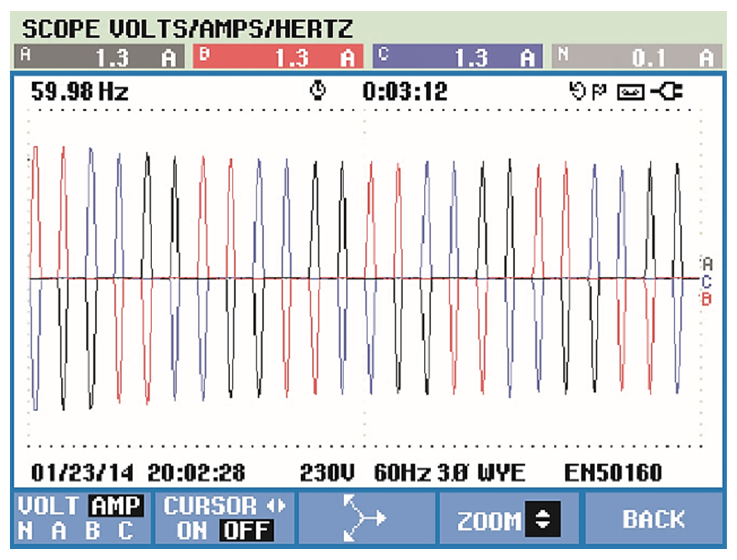
Task: Click the phase A current reading 1.3 A
Action: tap(99, 57)
